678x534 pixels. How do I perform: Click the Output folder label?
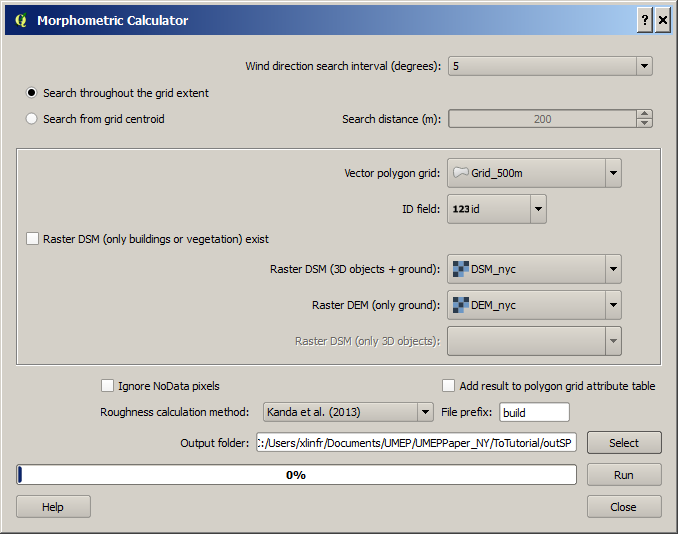tap(214, 443)
